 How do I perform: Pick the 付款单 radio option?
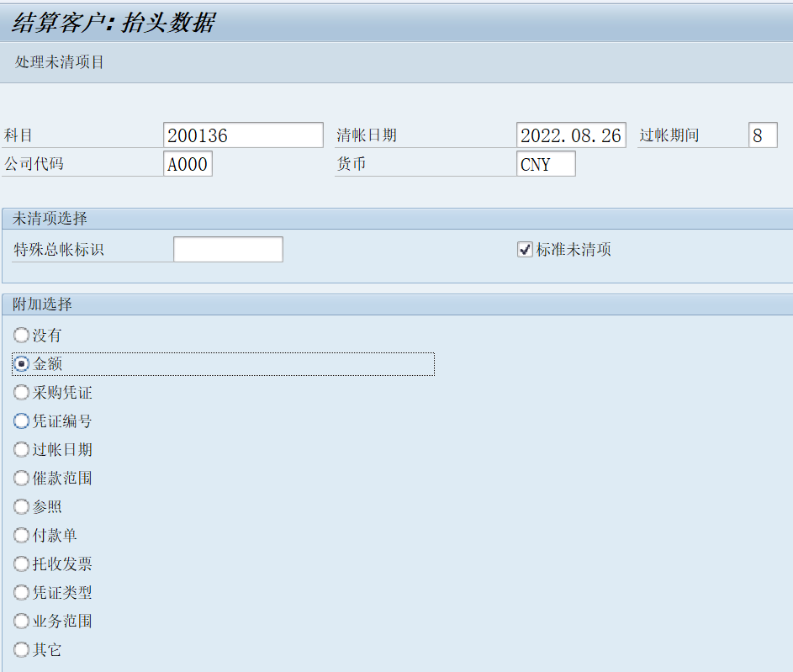point(21,535)
